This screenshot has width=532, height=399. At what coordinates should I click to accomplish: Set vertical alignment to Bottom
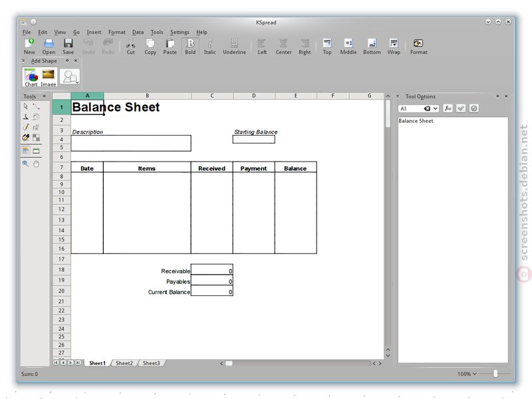click(372, 47)
